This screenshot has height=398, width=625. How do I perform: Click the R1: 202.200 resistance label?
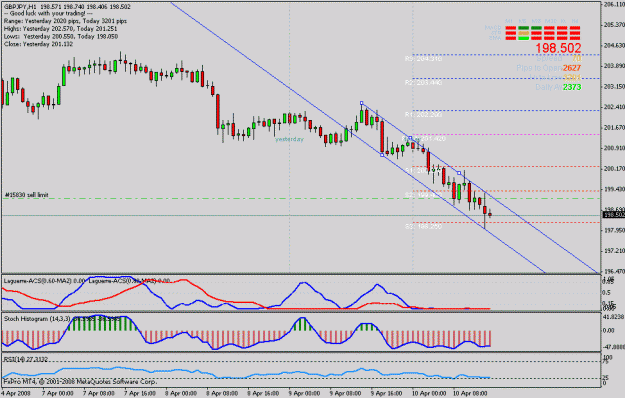coord(423,114)
